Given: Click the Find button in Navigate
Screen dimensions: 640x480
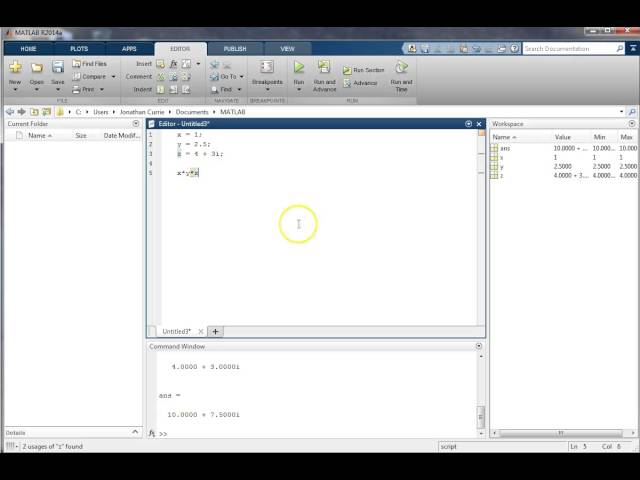Looking at the screenshot, I should pos(222,89).
